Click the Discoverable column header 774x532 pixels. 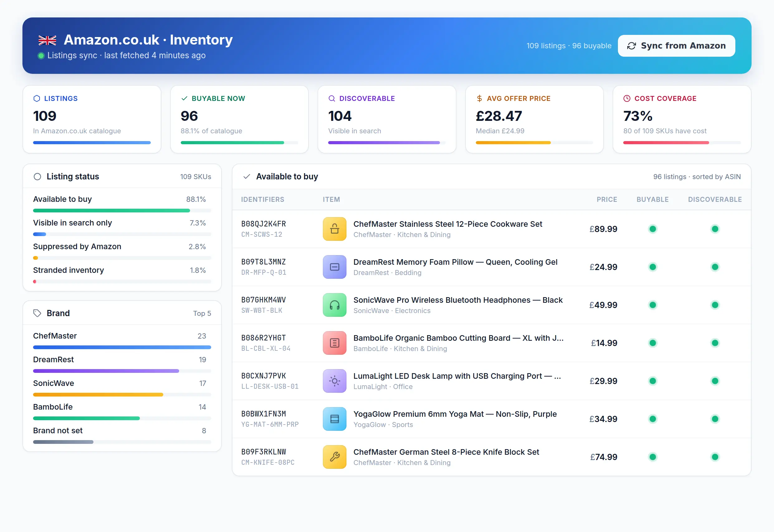(x=714, y=200)
